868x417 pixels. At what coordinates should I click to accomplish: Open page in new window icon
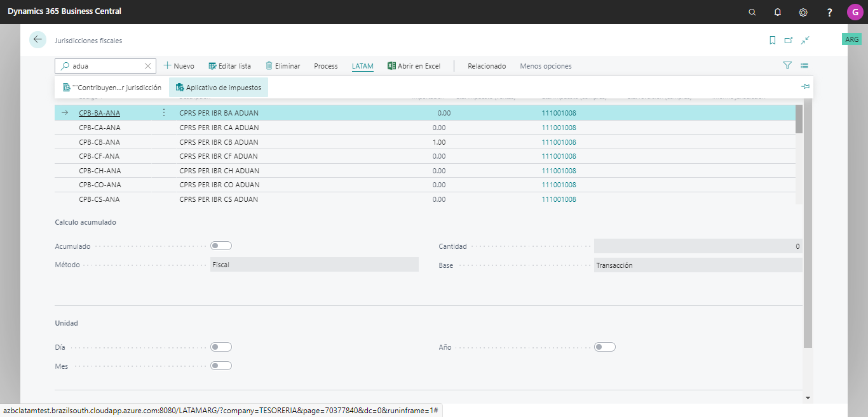click(789, 40)
